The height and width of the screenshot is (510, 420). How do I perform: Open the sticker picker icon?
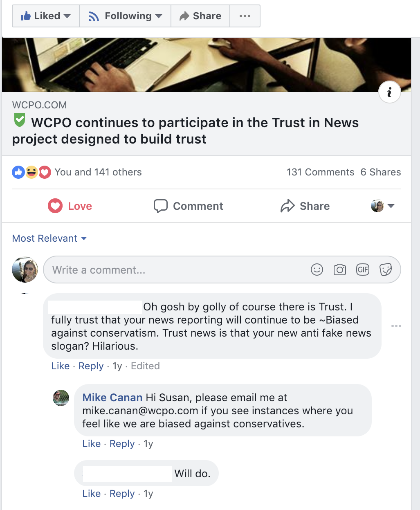point(386,270)
